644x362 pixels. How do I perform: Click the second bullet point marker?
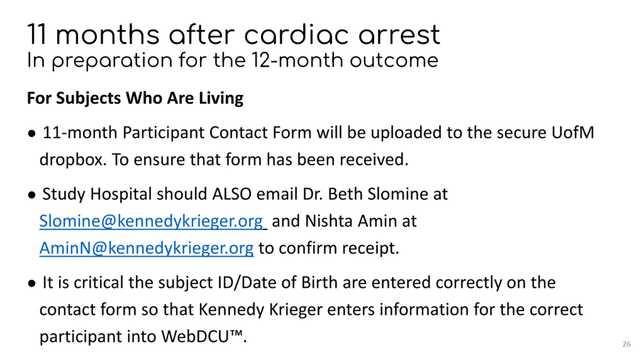point(32,195)
